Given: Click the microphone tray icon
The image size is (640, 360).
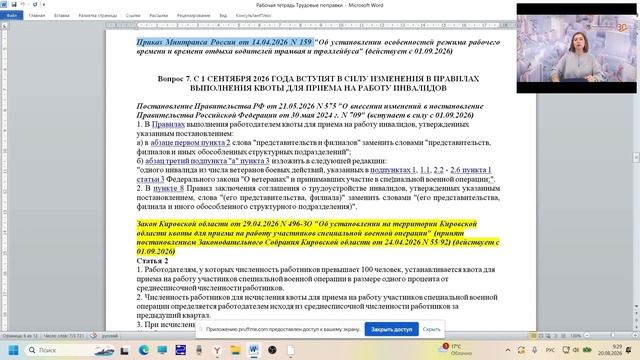Looking at the screenshot, I should coord(534,350).
